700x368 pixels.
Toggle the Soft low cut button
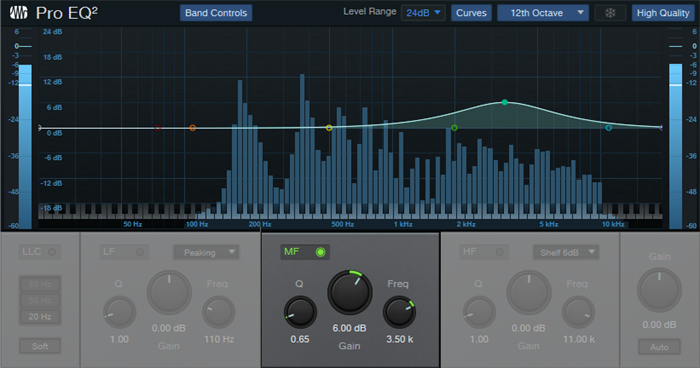[40, 346]
